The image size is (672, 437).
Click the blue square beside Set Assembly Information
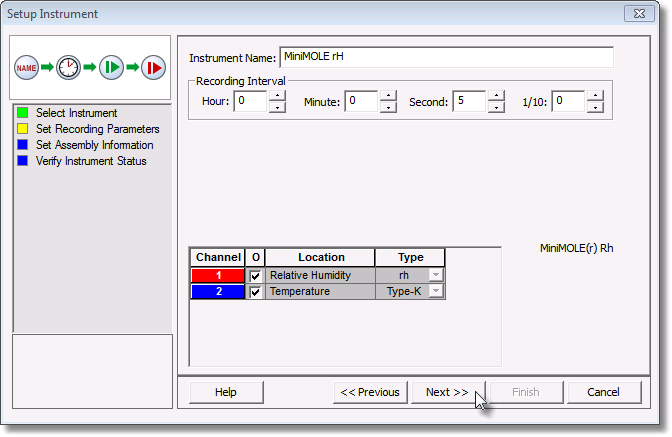[x=23, y=145]
